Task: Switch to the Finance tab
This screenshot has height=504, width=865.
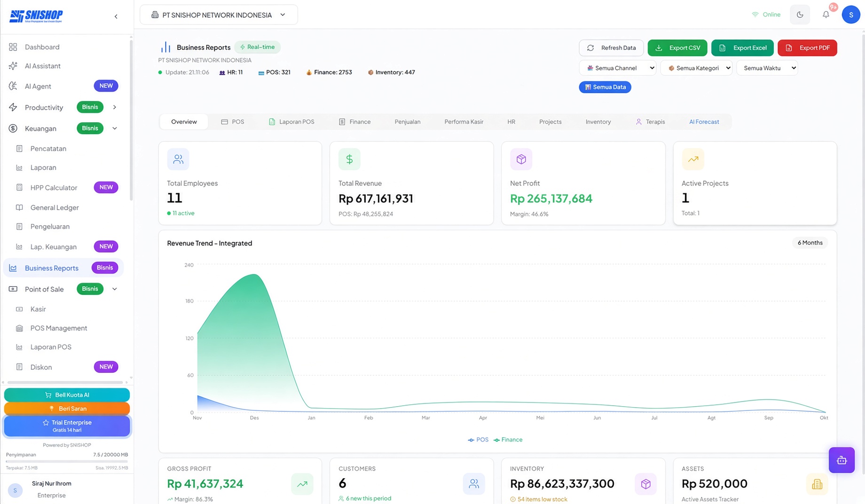Action: click(355, 122)
